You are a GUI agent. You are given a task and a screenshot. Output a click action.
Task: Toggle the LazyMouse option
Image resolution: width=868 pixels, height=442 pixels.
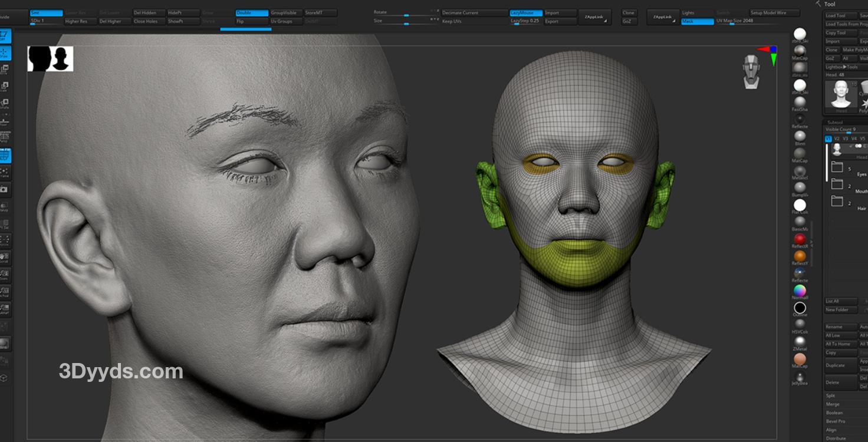click(x=525, y=13)
